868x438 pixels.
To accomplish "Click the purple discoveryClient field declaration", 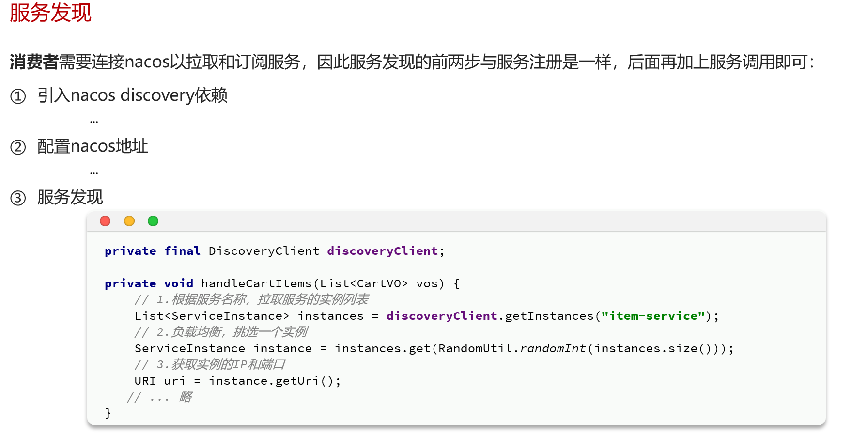I will pyautogui.click(x=383, y=251).
